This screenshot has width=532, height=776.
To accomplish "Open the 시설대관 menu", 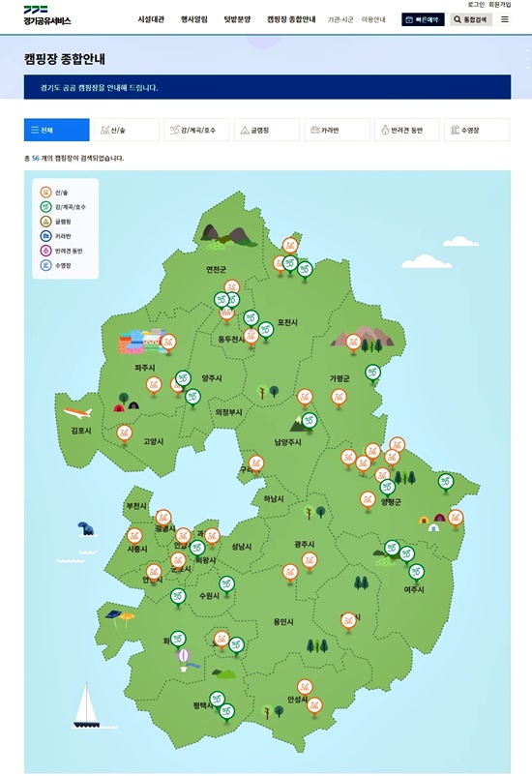I will click(151, 19).
